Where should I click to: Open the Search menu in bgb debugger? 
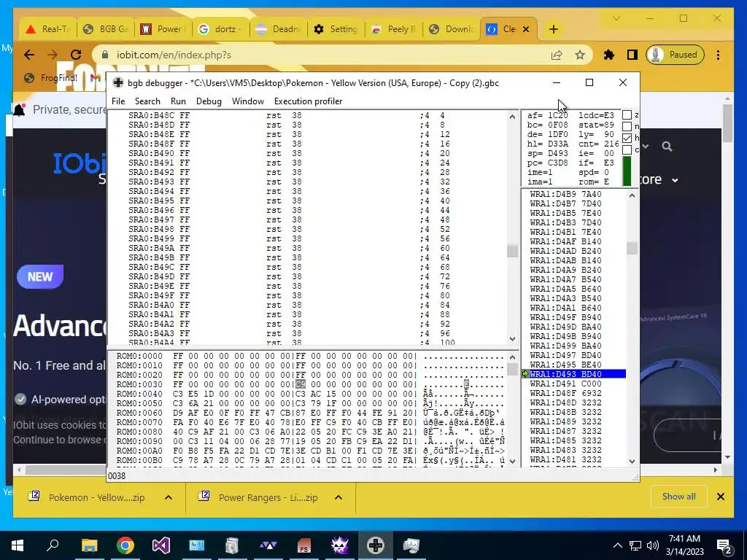(147, 101)
